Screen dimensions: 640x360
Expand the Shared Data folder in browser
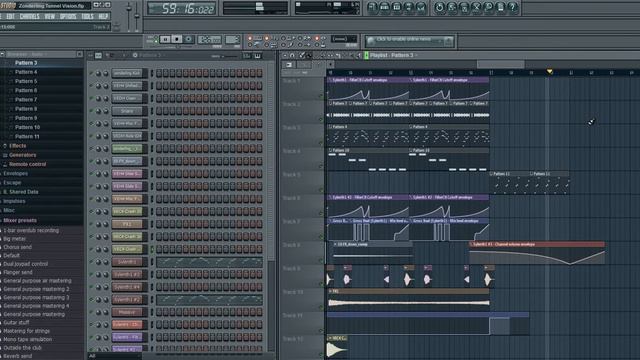(x=24, y=192)
